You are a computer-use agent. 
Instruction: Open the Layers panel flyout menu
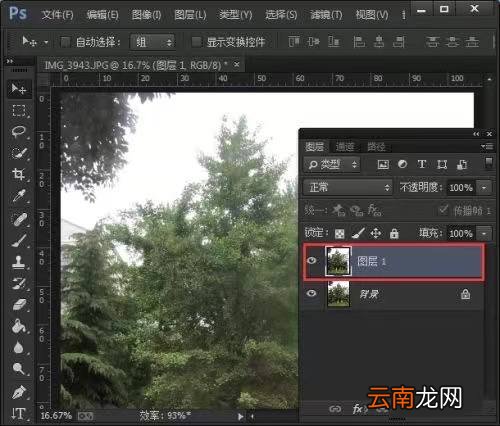tap(487, 146)
